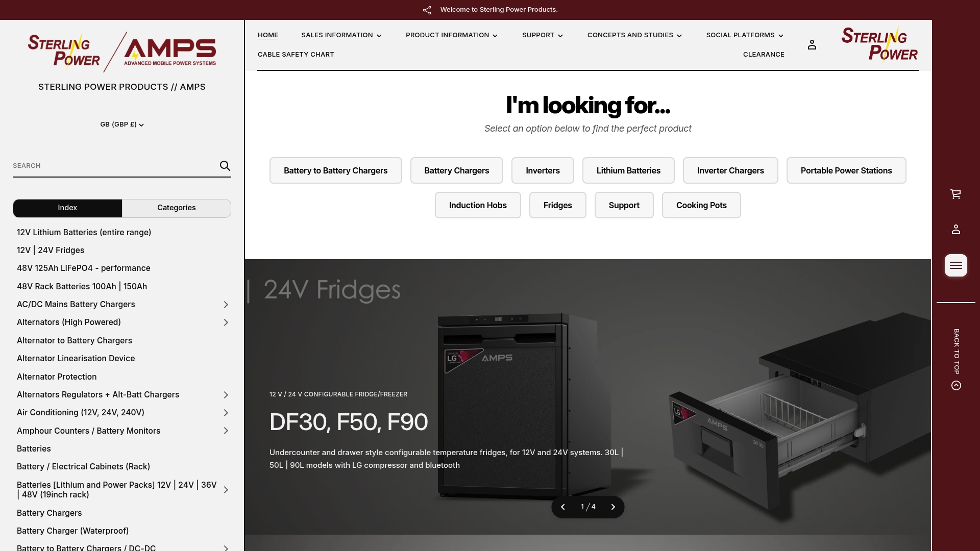Click the Welcome to Sterling Power Products announcement
The image size is (980, 551).
click(499, 10)
